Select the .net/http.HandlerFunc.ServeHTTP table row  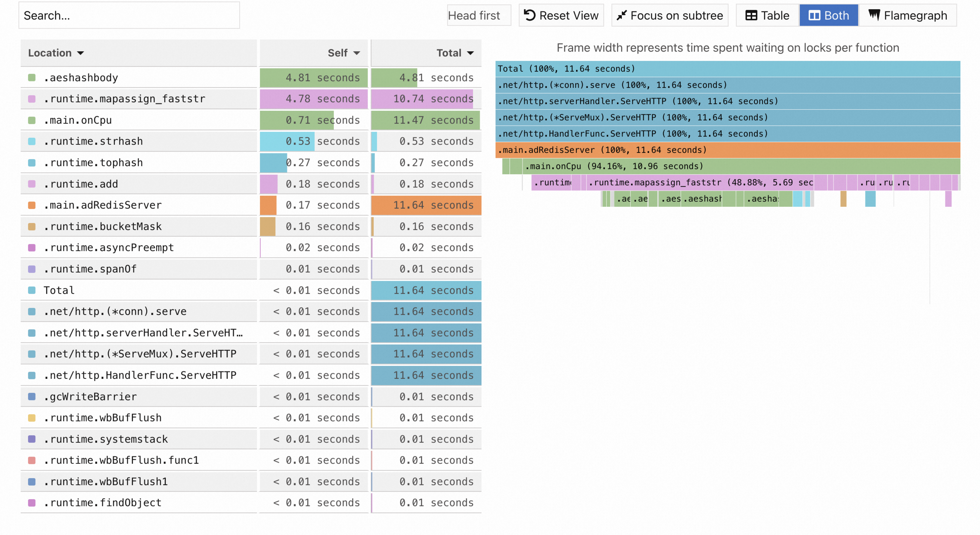pos(251,375)
